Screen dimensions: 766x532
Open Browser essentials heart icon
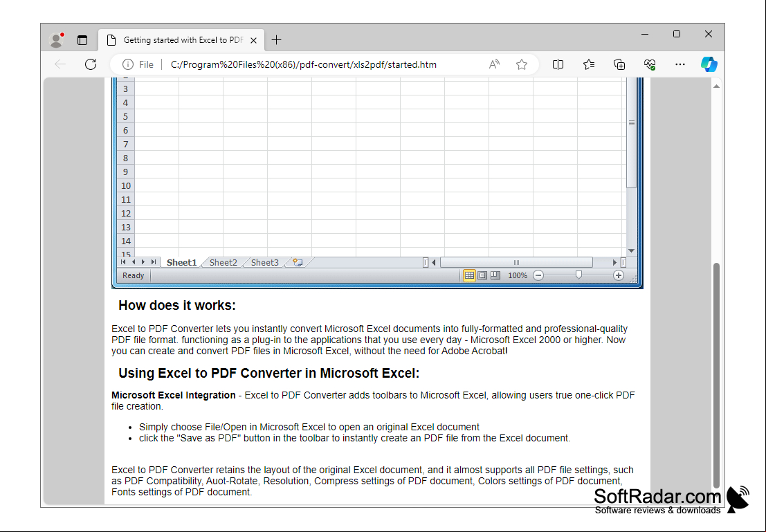(x=649, y=64)
